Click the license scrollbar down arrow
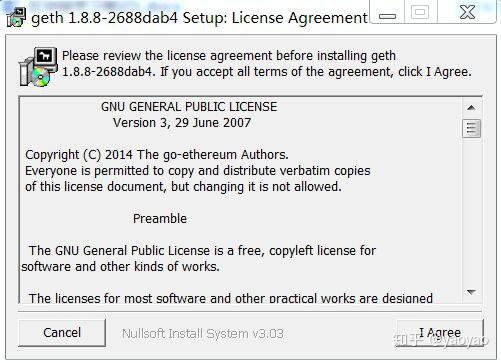This screenshot has height=363, width=501. point(471,292)
